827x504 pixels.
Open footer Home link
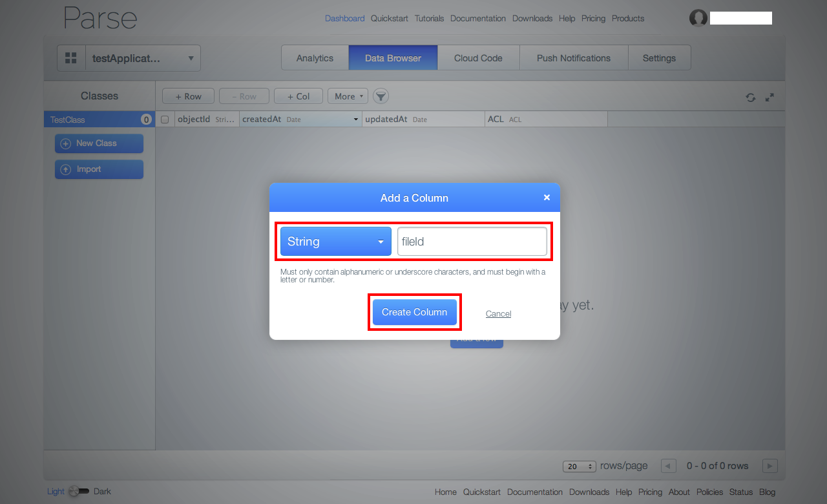(x=446, y=492)
